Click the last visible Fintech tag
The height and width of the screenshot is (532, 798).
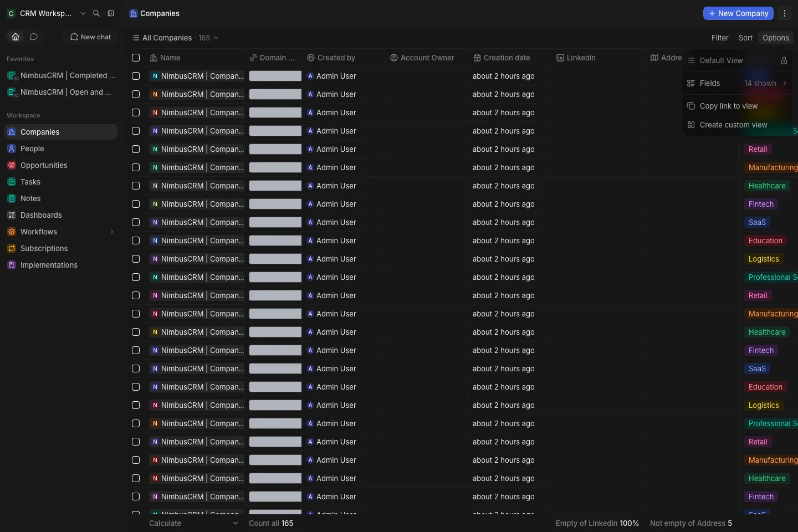coord(761,497)
